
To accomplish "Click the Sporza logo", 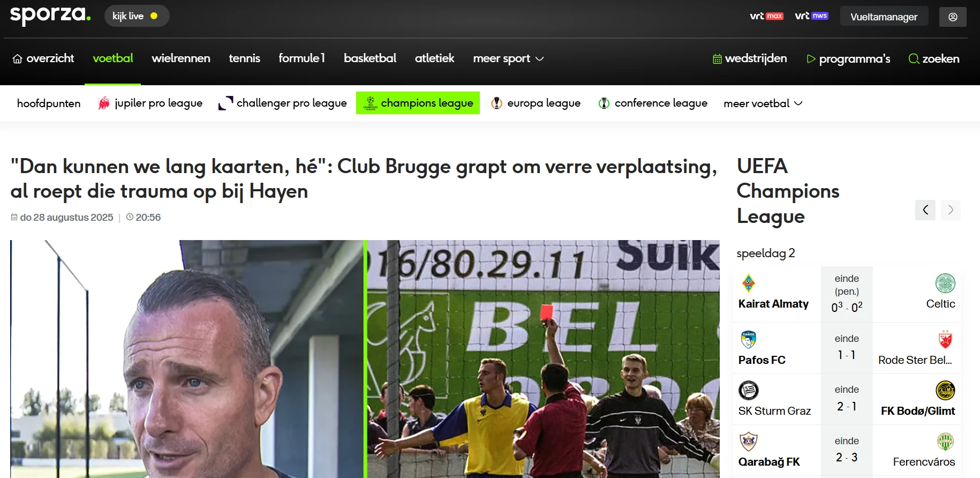I will [x=50, y=15].
